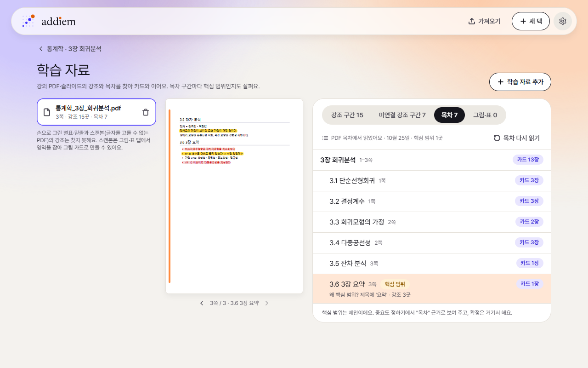Switch to the 미연결 강조 구간 7 tab
588x368 pixels.
[x=402, y=115]
